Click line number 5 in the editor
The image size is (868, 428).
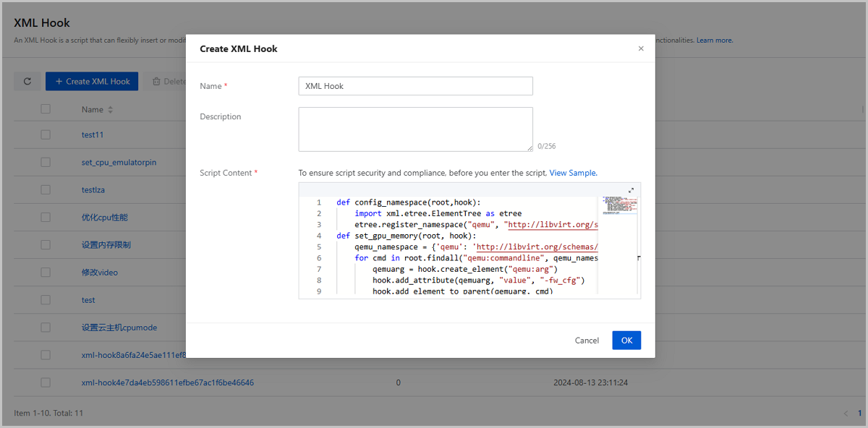coord(318,247)
